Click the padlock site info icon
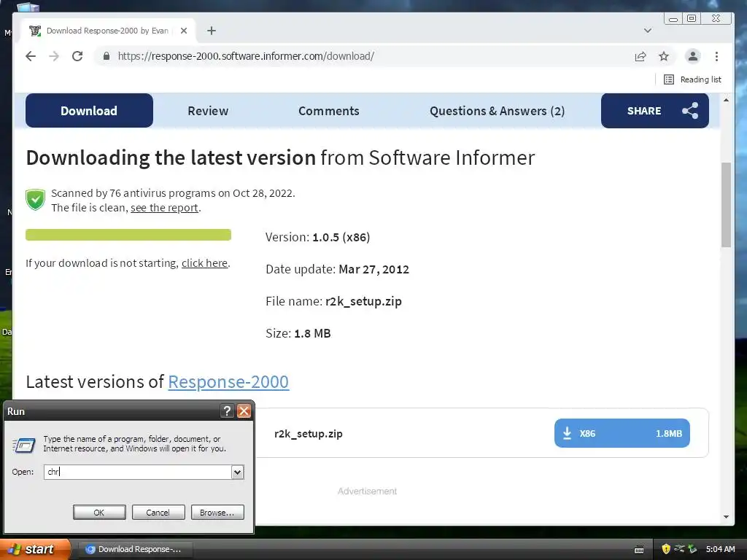 click(107, 56)
